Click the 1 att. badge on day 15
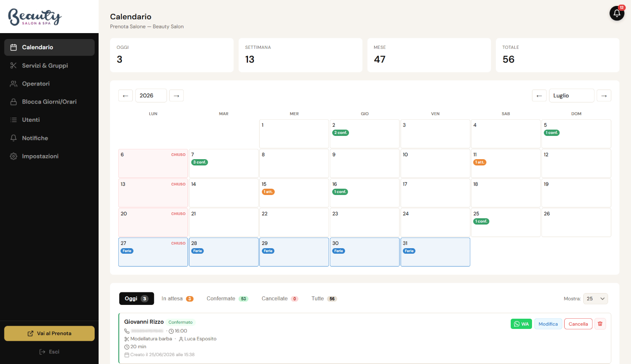The image size is (631, 364). (x=268, y=192)
